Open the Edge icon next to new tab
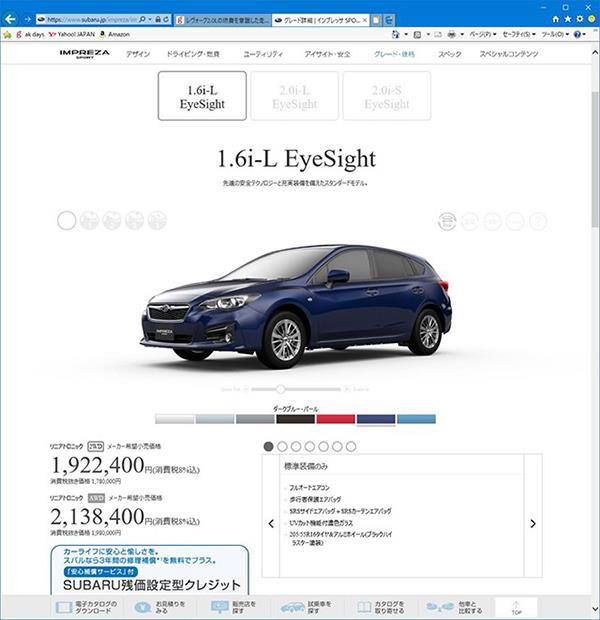The height and width of the screenshot is (620, 600). (x=389, y=20)
